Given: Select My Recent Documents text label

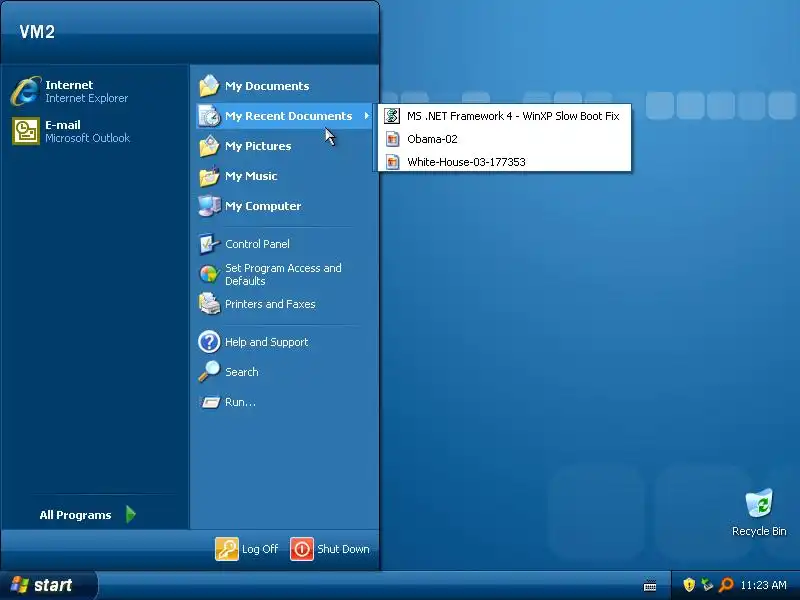Looking at the screenshot, I should point(289,116).
